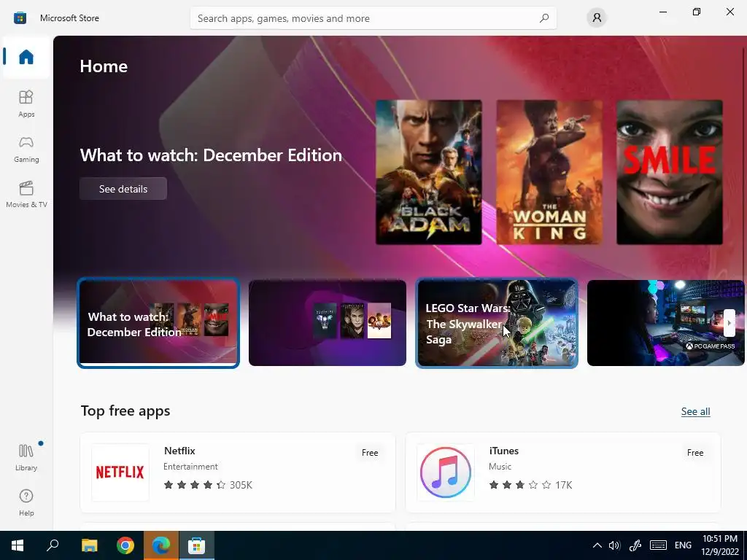Screen dimensions: 747x560
Task: Click Free button on iTunes card
Action: 695,452
